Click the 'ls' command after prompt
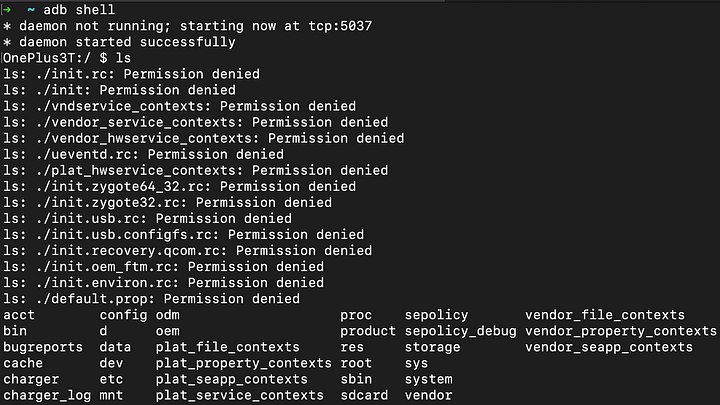Viewport: 720px width, 405px height. [x=123, y=58]
